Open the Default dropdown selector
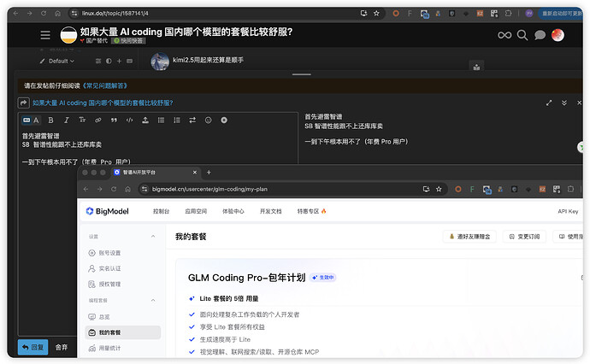590x364 pixels. (57, 61)
